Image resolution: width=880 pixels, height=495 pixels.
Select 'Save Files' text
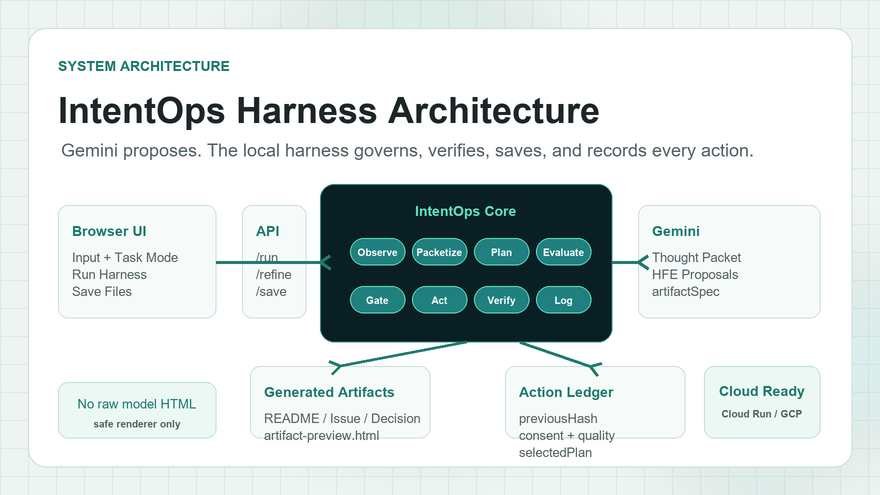point(102,291)
